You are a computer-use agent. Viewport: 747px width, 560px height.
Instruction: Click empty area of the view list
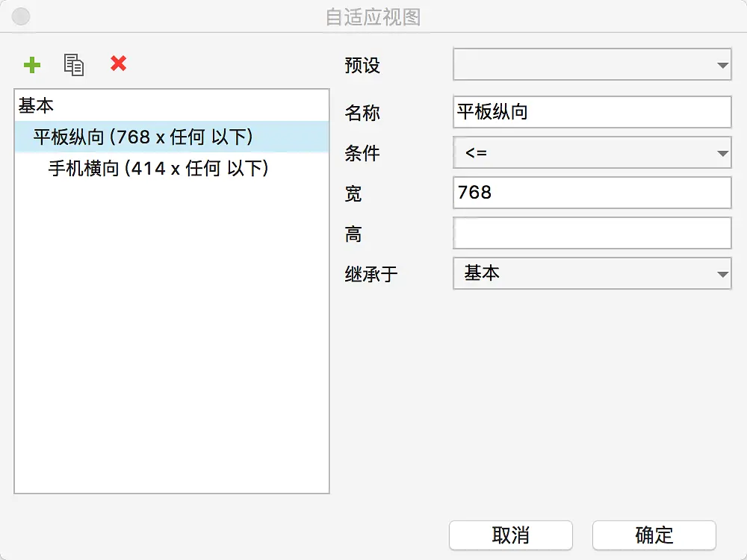pyautogui.click(x=172, y=336)
